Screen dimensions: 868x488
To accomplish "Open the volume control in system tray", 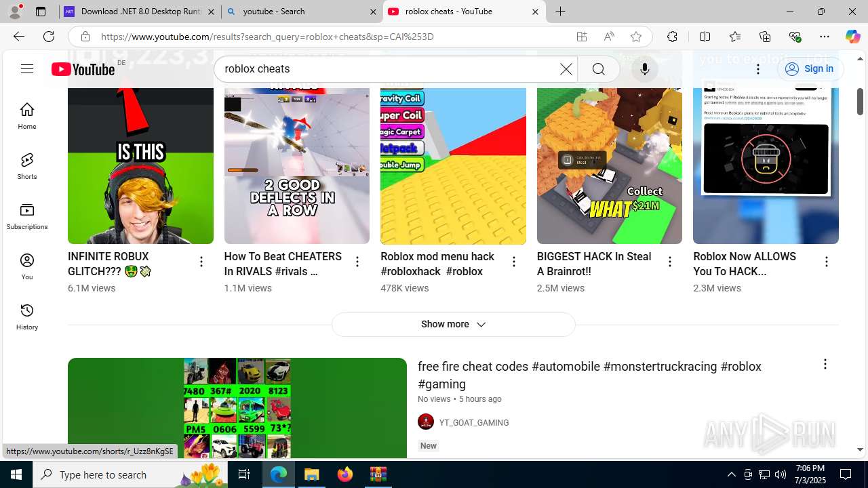I will pyautogui.click(x=781, y=474).
